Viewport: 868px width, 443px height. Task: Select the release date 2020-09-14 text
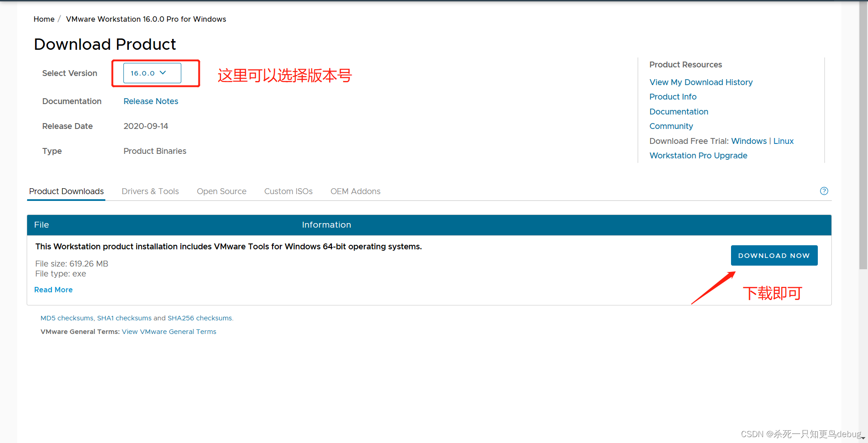pyautogui.click(x=146, y=126)
